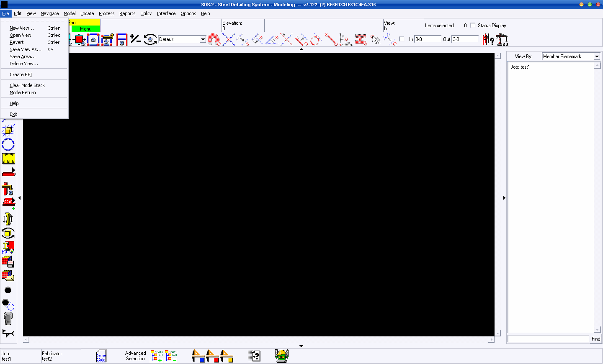Click the blue-framed eye view icon
The image size is (603, 364).
coord(93,39)
